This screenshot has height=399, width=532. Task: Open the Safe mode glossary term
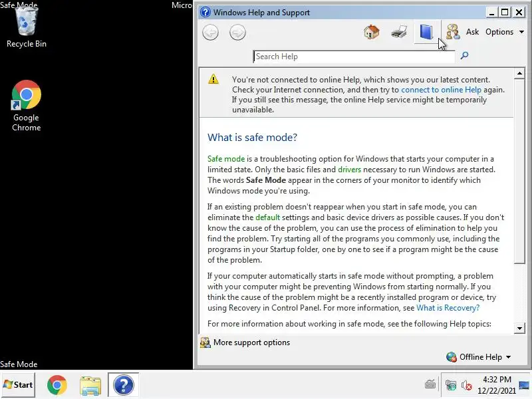[226, 159]
